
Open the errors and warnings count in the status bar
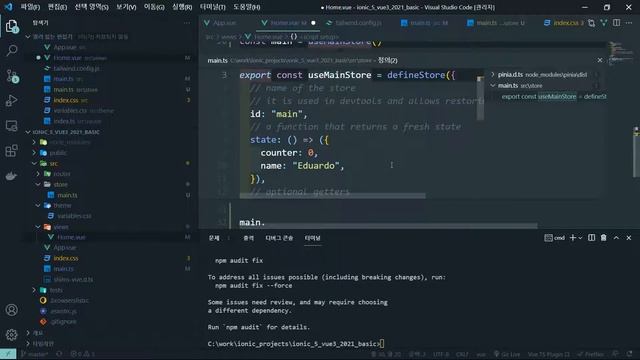pyautogui.click(x=82, y=354)
